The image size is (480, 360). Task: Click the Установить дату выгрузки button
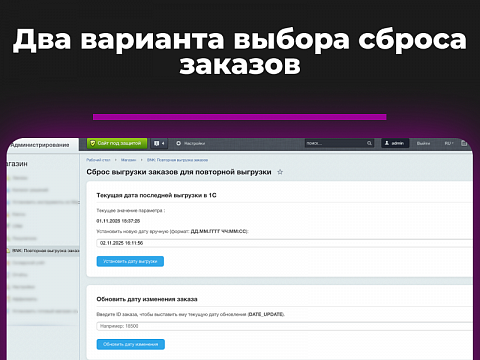(x=130, y=261)
